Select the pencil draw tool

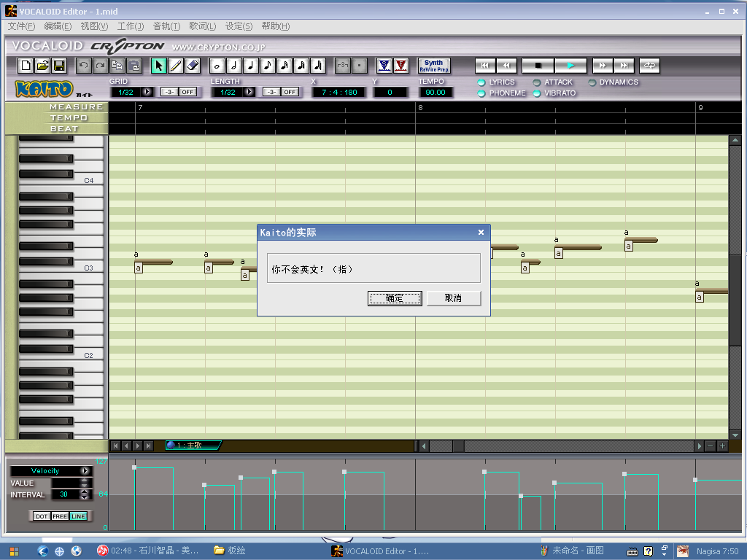click(x=176, y=66)
